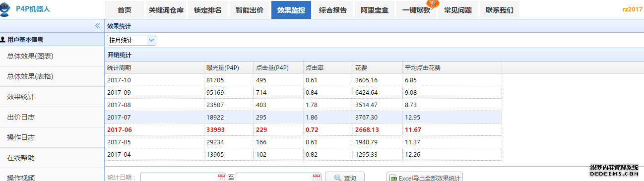The width and height of the screenshot is (644, 181).
Task: Select the 效果监控 tab
Action: [291, 10]
